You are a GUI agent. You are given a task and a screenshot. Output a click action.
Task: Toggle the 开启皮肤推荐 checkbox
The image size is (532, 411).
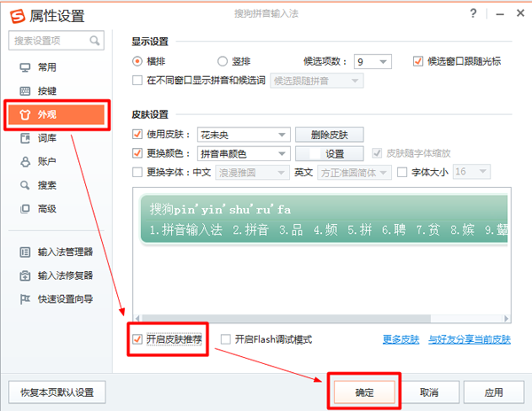(x=137, y=339)
